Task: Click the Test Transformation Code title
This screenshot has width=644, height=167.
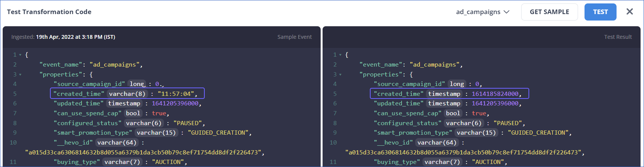Action: (49, 12)
